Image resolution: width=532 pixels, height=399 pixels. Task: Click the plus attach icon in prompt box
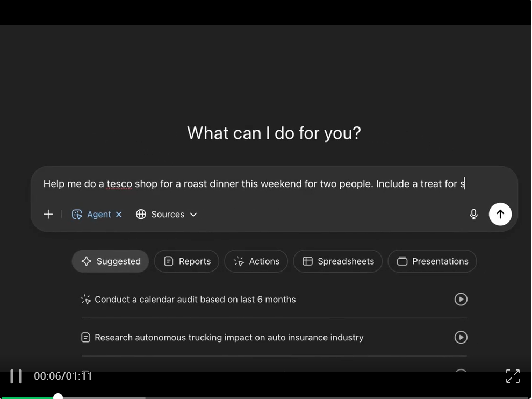(x=48, y=214)
